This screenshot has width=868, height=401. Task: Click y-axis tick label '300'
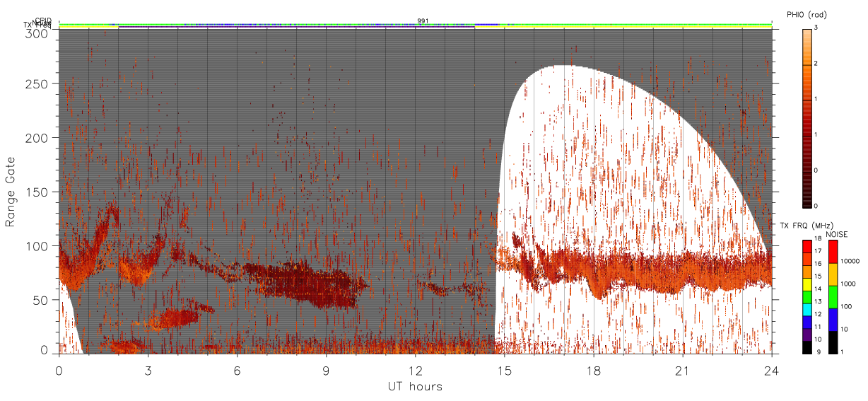pos(37,33)
